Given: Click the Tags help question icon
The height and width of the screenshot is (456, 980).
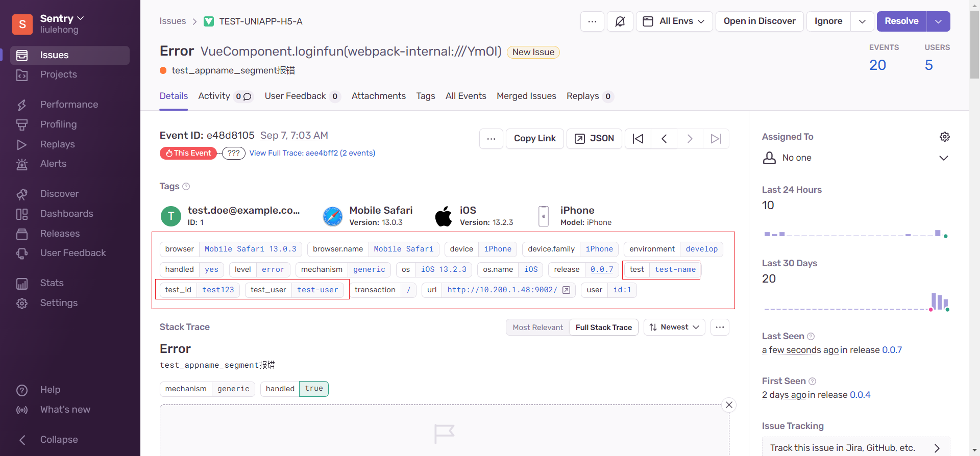Looking at the screenshot, I should [186, 187].
